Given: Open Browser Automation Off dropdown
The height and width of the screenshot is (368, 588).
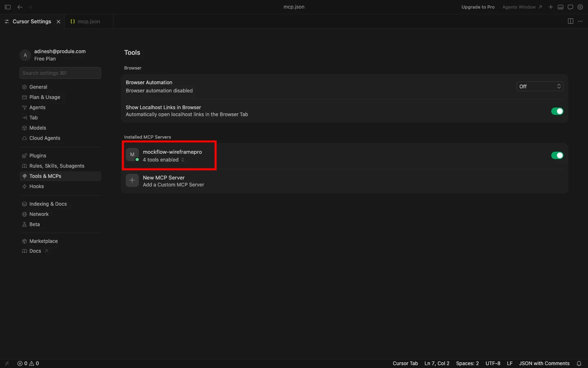Looking at the screenshot, I should 540,86.
